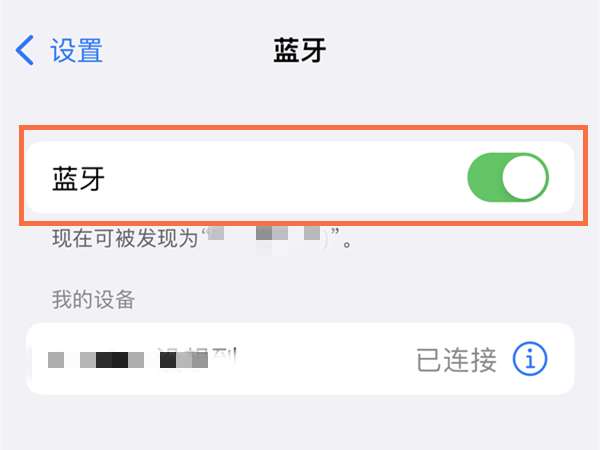
Task: Click the gray gap above the 蓝牙 card
Action: click(300, 101)
